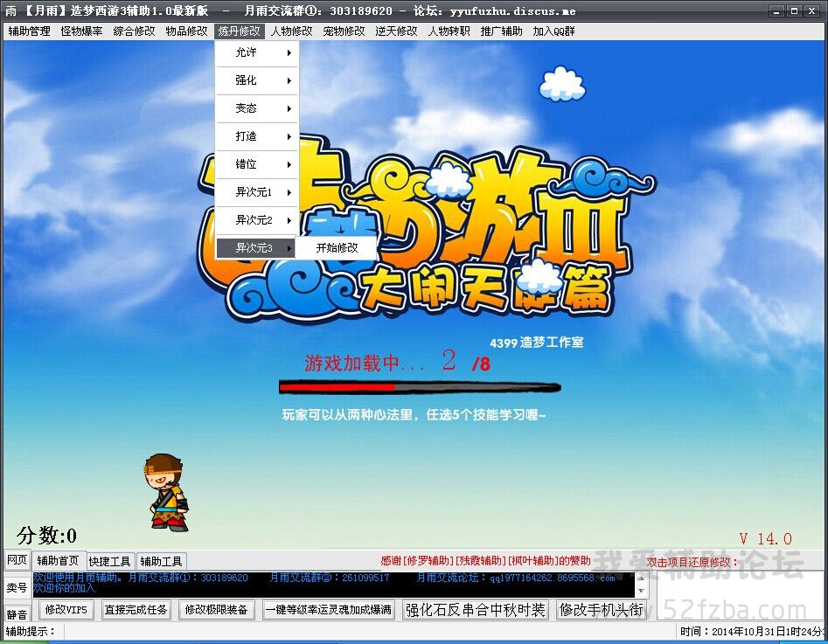The width and height of the screenshot is (828, 644).
Task: Click the 强化石反串合中秋时装 button
Action: pyautogui.click(x=476, y=610)
